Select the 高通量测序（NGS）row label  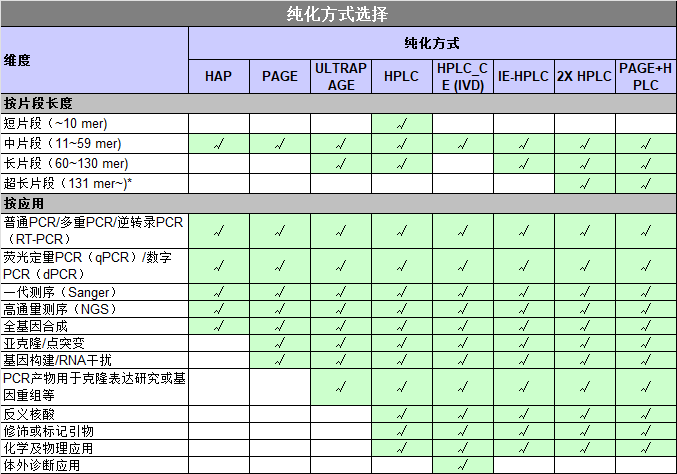click(x=60, y=309)
